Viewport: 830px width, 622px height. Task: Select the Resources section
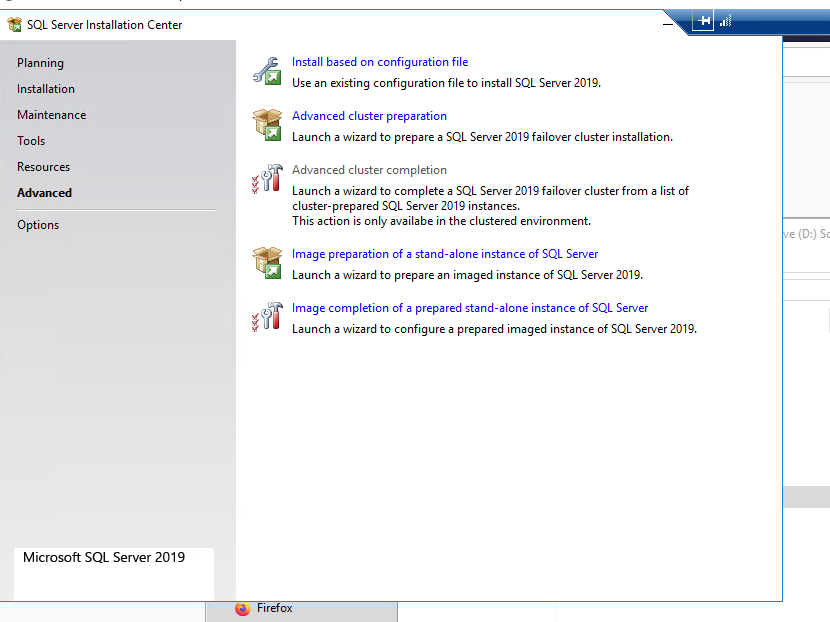click(x=43, y=167)
